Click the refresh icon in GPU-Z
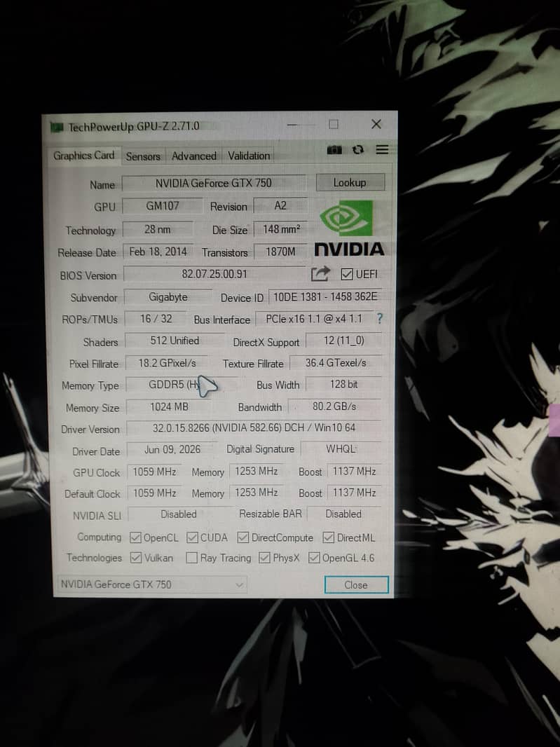 point(358,150)
